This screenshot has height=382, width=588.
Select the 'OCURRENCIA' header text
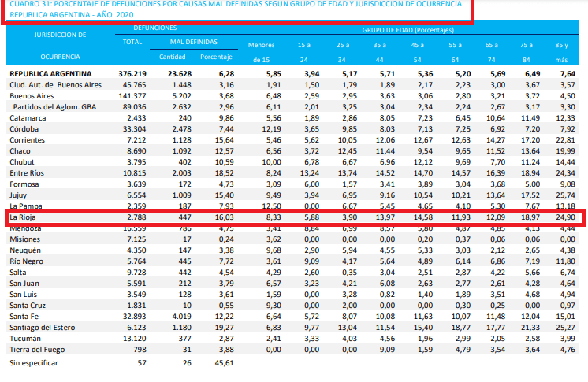60,57
